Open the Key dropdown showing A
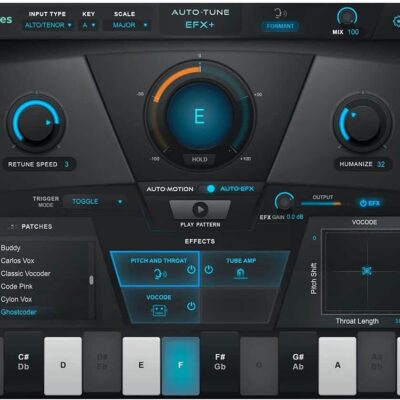 [x=88, y=25]
